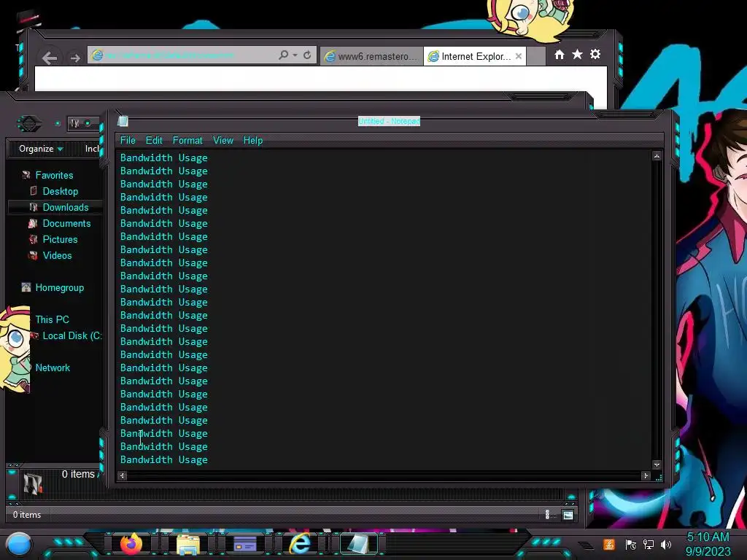Image resolution: width=747 pixels, height=560 pixels.
Task: Click the Videos folder icon in sidebar
Action: 32,255
